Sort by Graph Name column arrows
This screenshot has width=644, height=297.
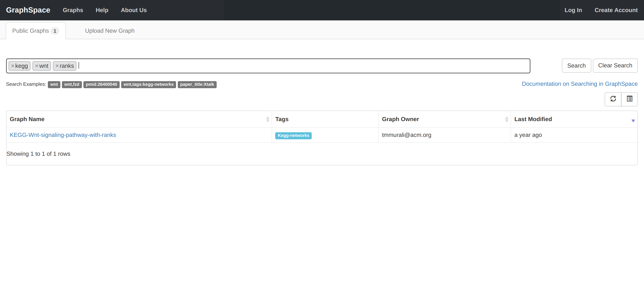click(268, 119)
